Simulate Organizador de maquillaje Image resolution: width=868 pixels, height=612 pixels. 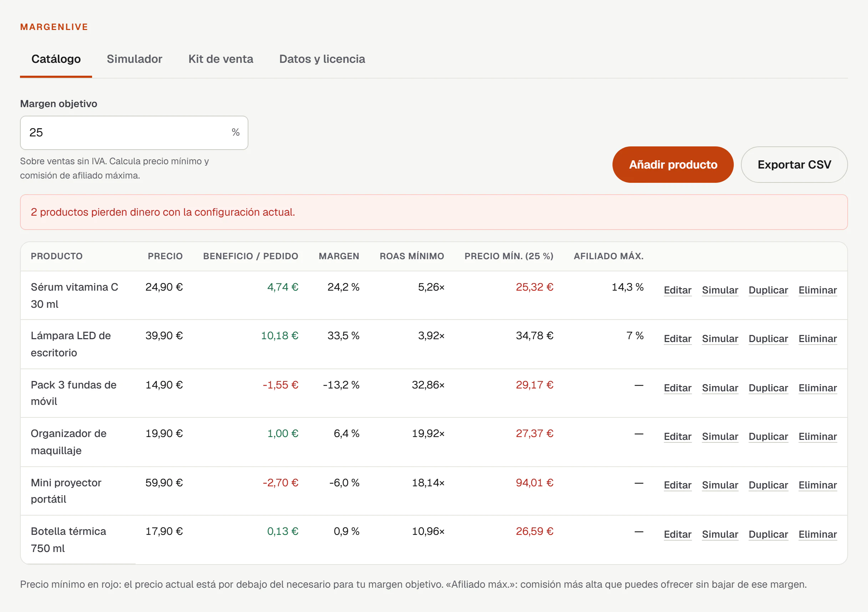[x=720, y=436]
